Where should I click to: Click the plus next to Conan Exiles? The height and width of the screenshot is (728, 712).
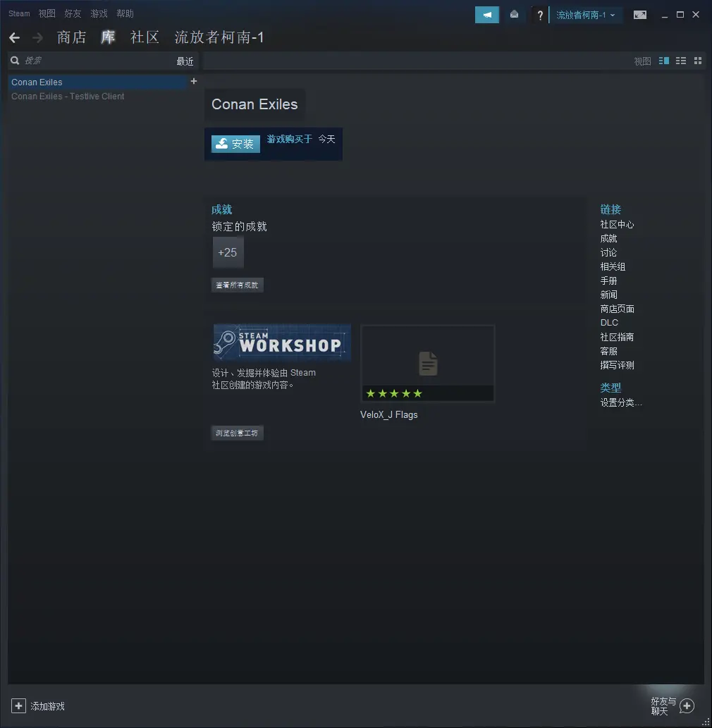[194, 81]
